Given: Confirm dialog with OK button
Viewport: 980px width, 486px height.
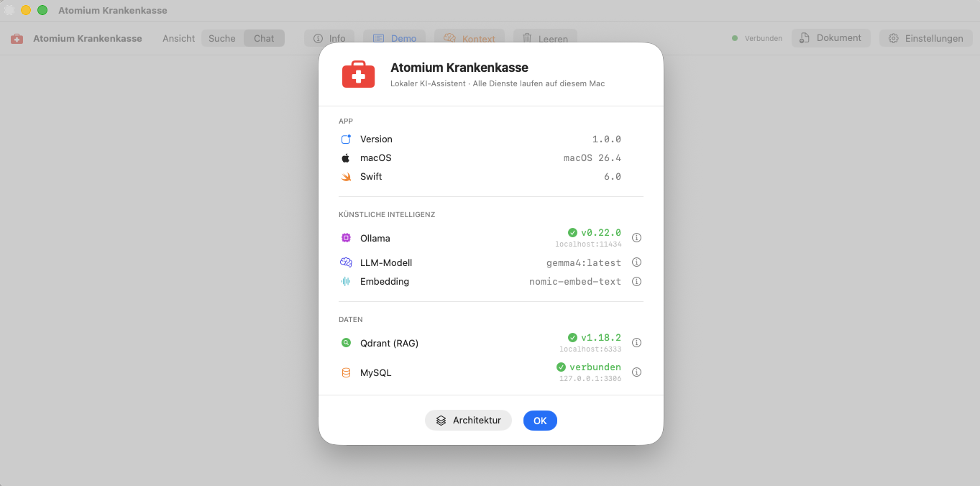Looking at the screenshot, I should point(540,421).
